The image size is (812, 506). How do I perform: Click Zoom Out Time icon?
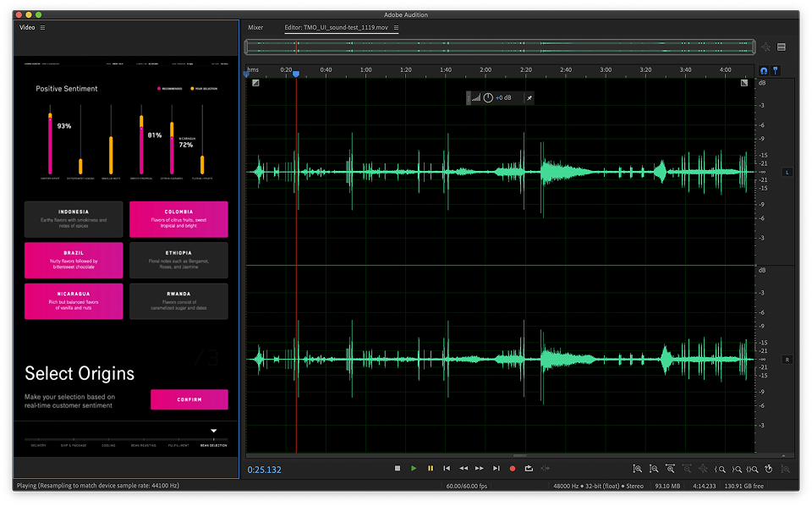(687, 470)
